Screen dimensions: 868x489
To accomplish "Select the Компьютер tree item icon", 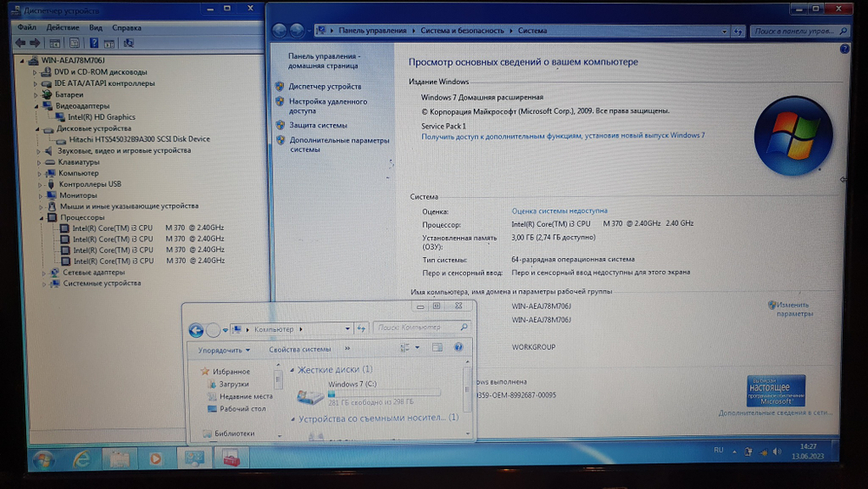I will point(51,173).
